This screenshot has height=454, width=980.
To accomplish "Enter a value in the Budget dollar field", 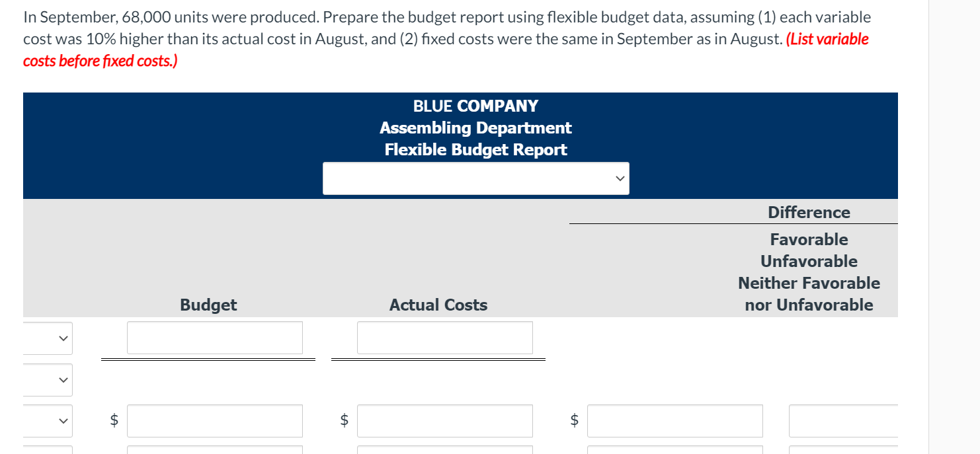I will coord(214,421).
